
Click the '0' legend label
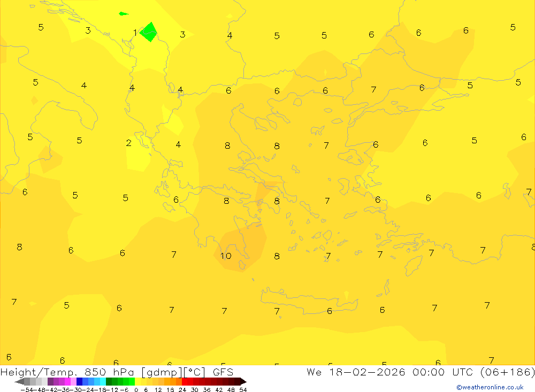[136, 390]
